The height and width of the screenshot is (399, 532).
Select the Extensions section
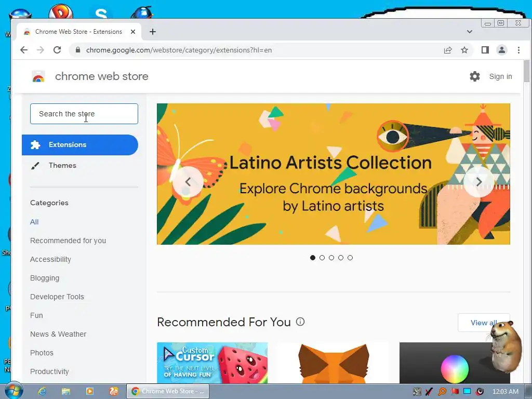tap(80, 145)
